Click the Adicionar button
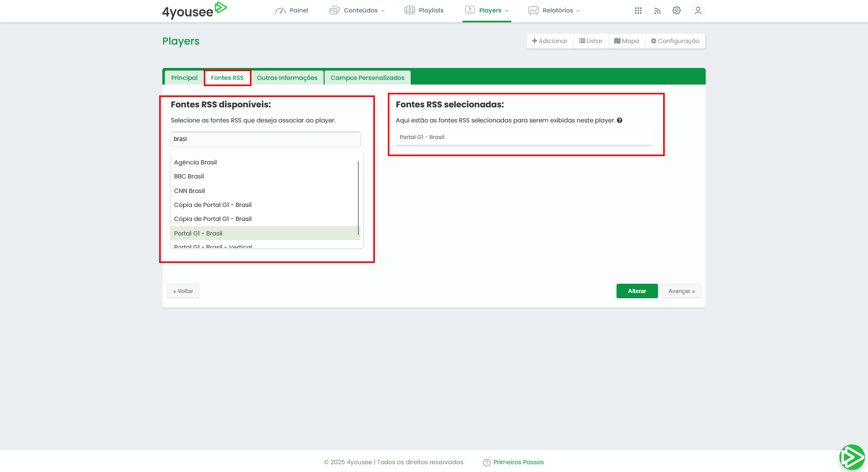The image size is (868, 472). click(x=550, y=41)
